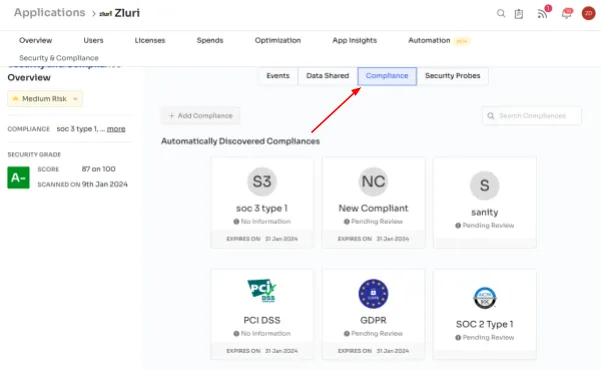The image size is (601, 370).
Task: Switch to the Data Shared sub-tab
Action: point(327,76)
